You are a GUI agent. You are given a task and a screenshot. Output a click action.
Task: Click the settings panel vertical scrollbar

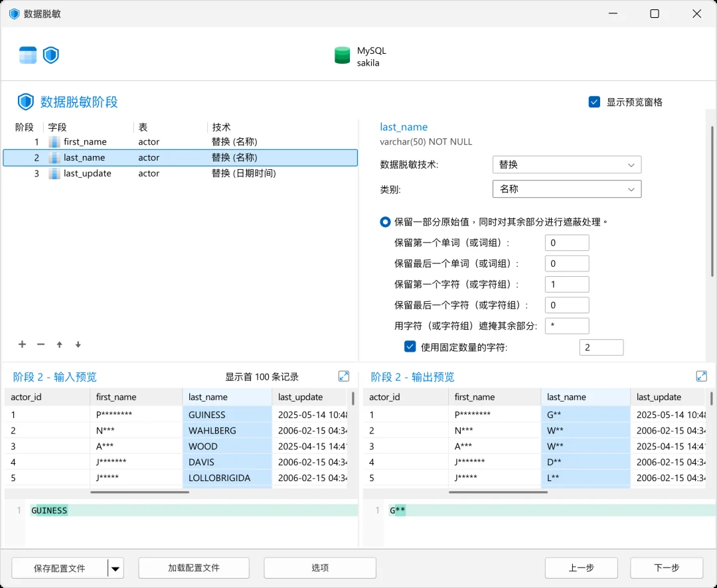712,201
